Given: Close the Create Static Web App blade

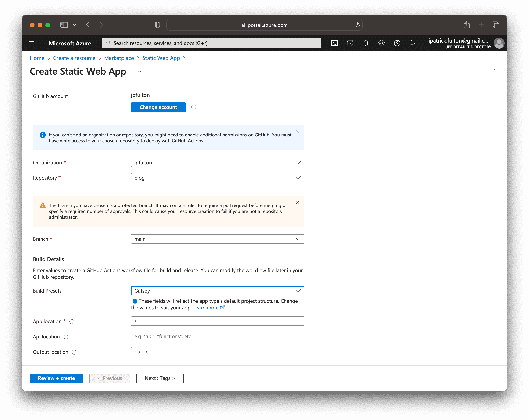Looking at the screenshot, I should 493,71.
